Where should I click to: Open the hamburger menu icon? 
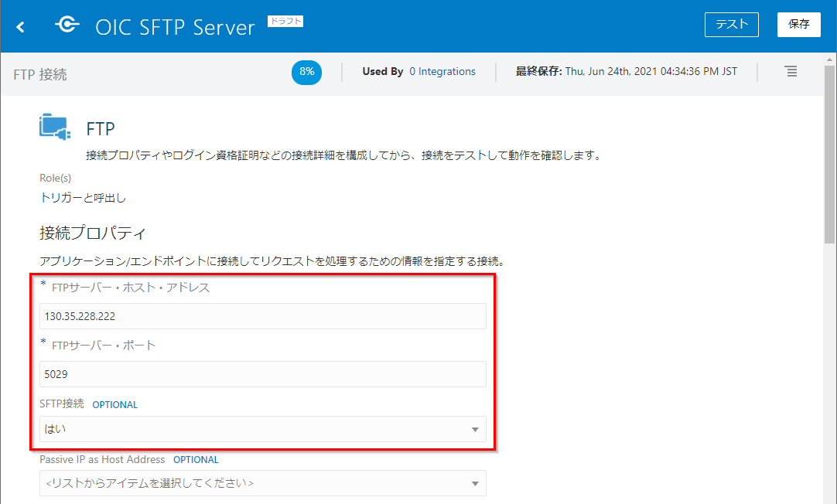[x=790, y=71]
